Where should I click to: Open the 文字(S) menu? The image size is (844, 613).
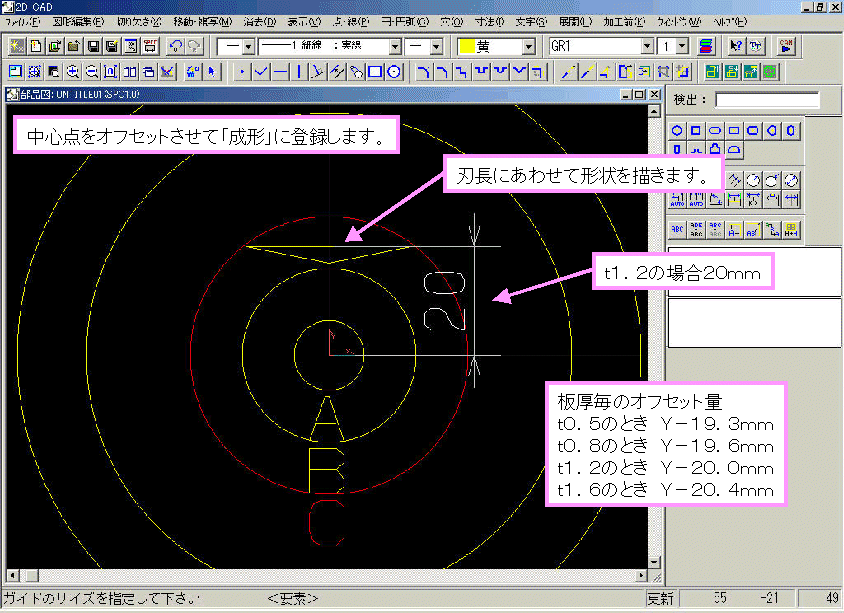531,22
